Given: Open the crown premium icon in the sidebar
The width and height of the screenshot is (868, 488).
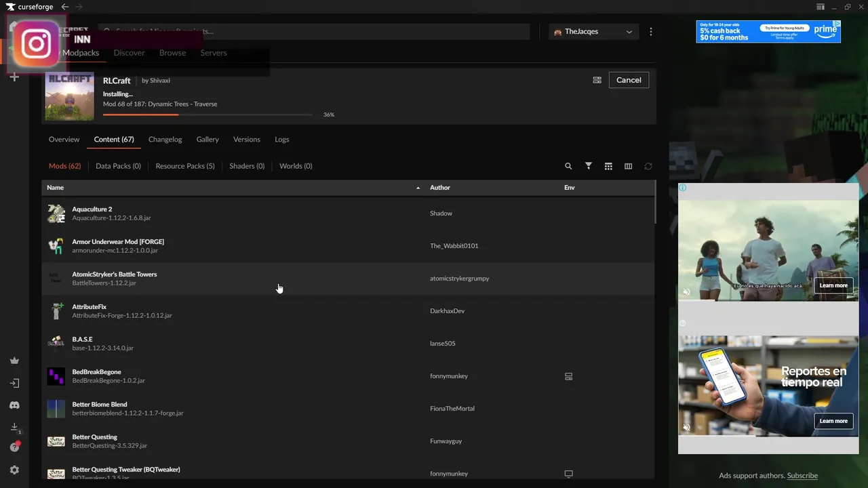Looking at the screenshot, I should click(14, 361).
